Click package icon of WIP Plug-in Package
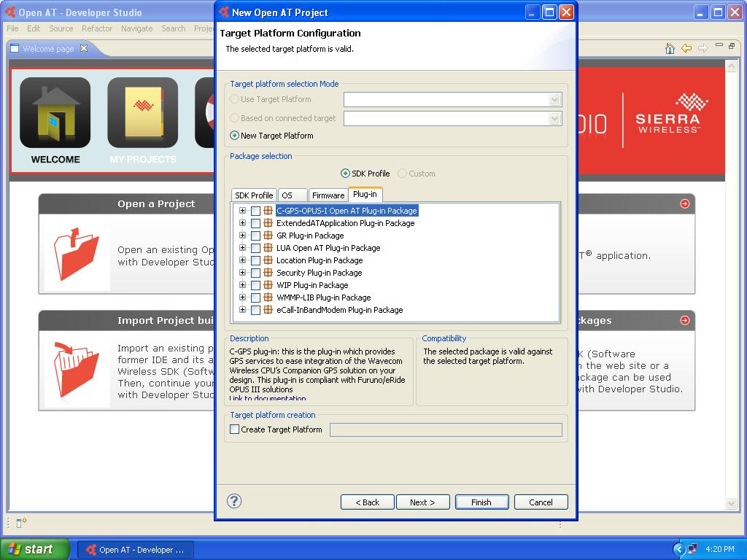747x560 pixels. click(268, 285)
